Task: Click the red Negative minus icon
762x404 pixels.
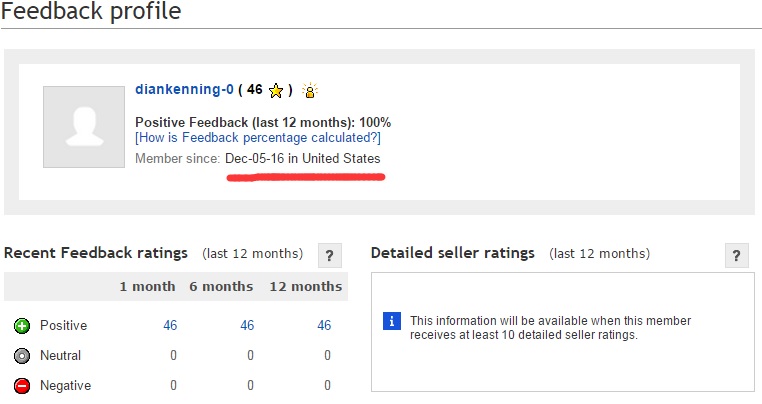Action: (x=21, y=386)
